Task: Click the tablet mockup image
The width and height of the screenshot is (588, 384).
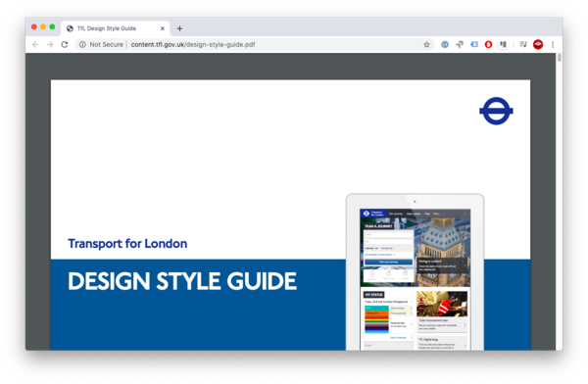Action: (x=415, y=272)
